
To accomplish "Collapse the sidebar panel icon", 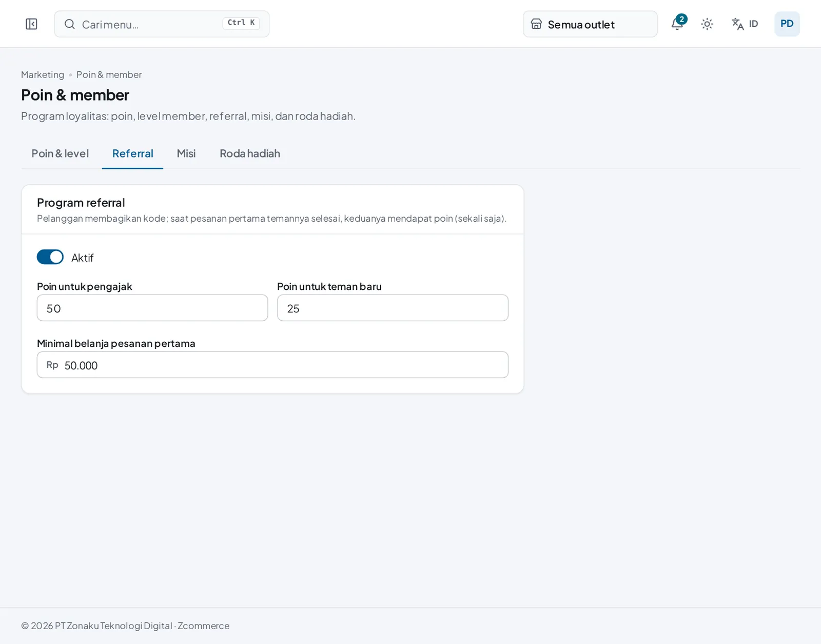I will pos(31,24).
